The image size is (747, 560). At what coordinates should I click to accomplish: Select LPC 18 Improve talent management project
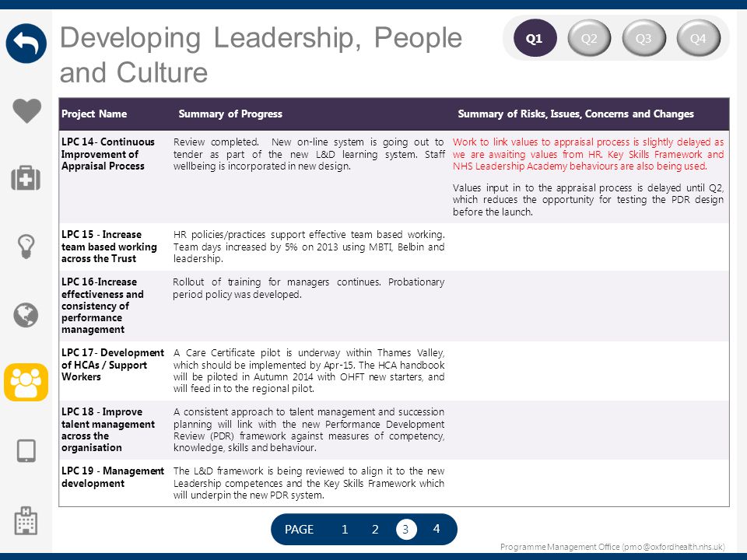click(x=108, y=429)
